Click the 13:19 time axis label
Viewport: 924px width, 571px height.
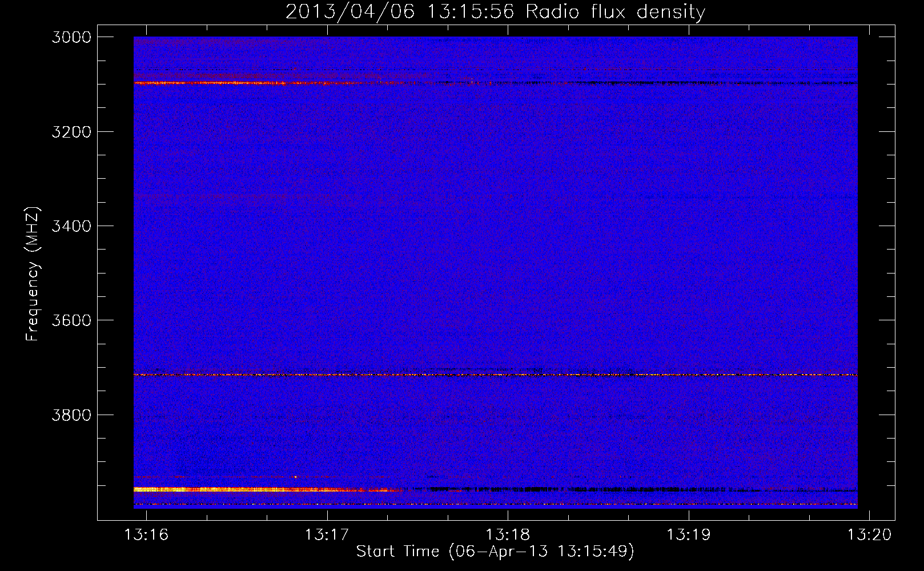click(x=689, y=535)
